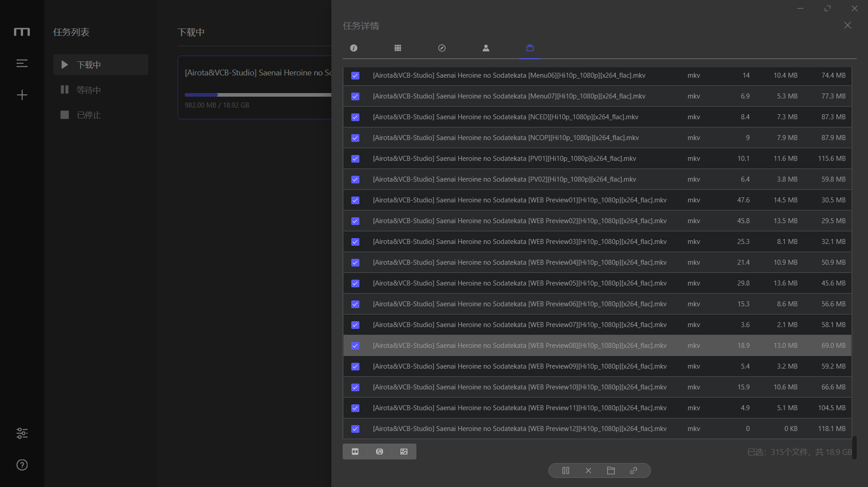Uncheck the [Menu06] mkv file
This screenshot has height=487, width=868.
pos(355,75)
